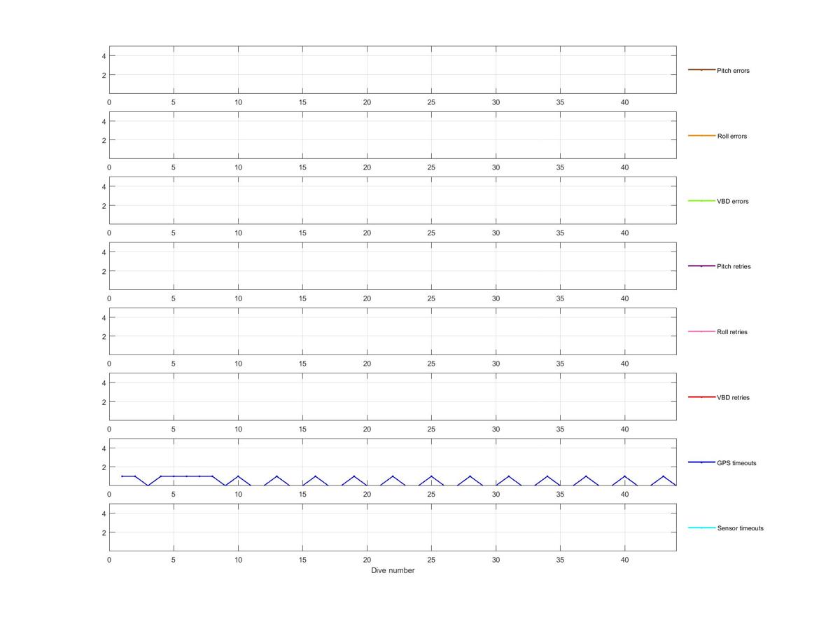Select the pink Roll retries legend line sample
The height and width of the screenshot is (620, 840).
click(701, 331)
